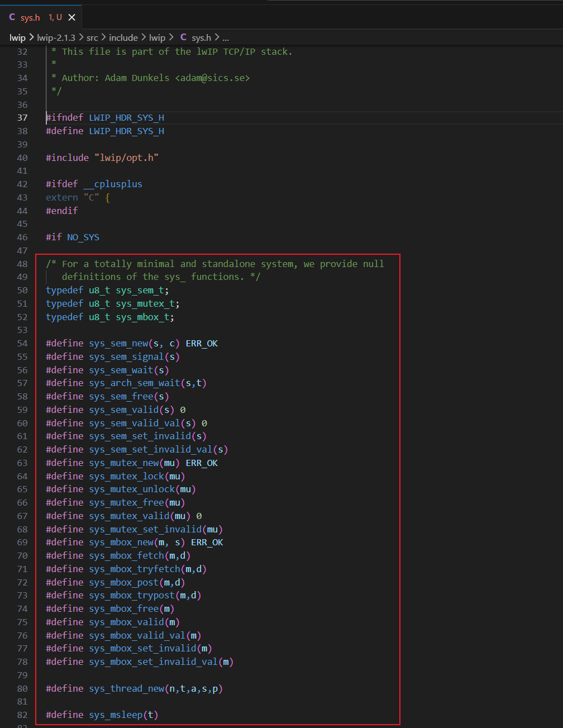
Task: Click line number 37 in the gutter
Action: (x=22, y=117)
